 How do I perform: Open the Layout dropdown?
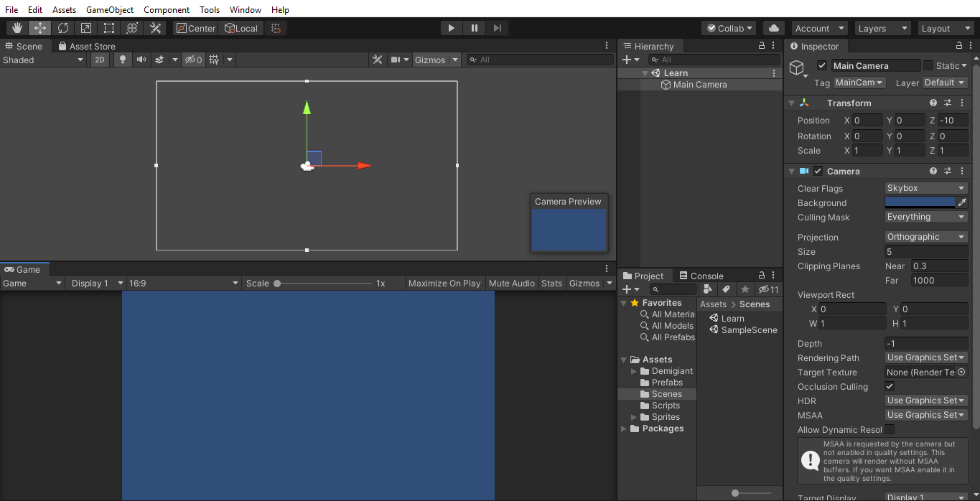946,28
